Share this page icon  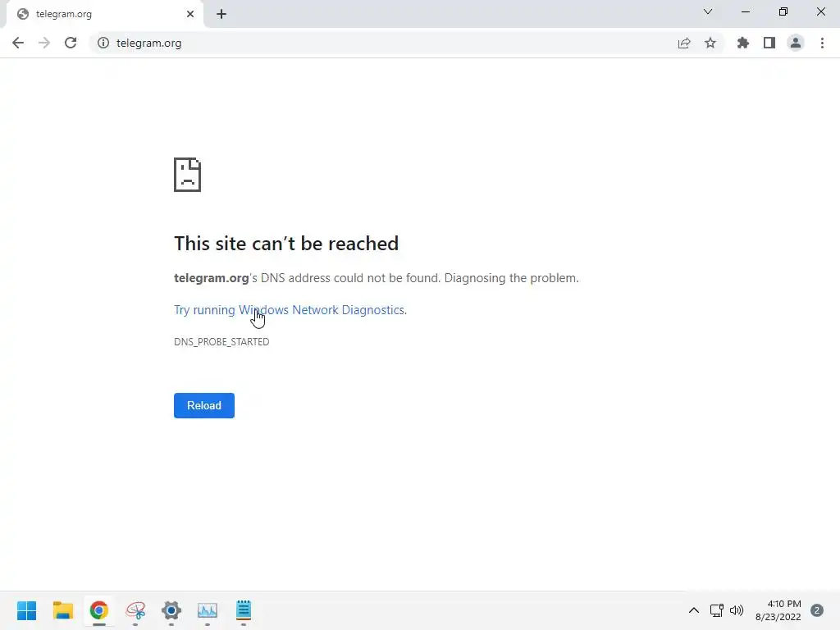click(684, 43)
